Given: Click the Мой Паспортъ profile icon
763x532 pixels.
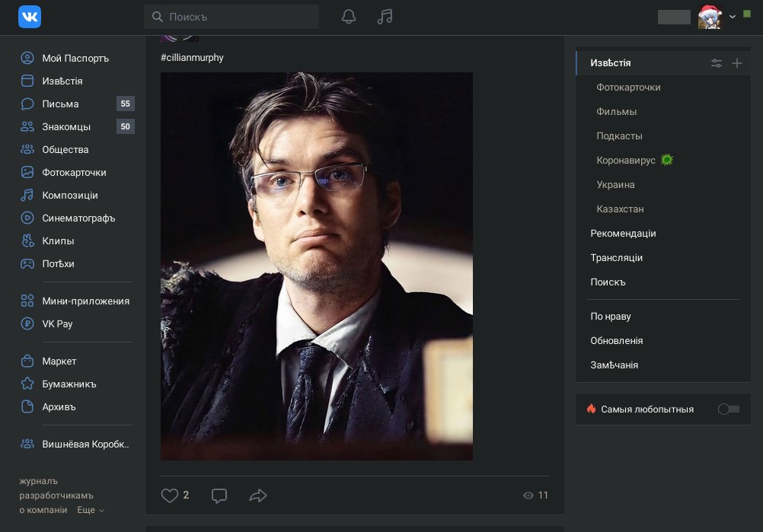Looking at the screenshot, I should click(x=27, y=58).
